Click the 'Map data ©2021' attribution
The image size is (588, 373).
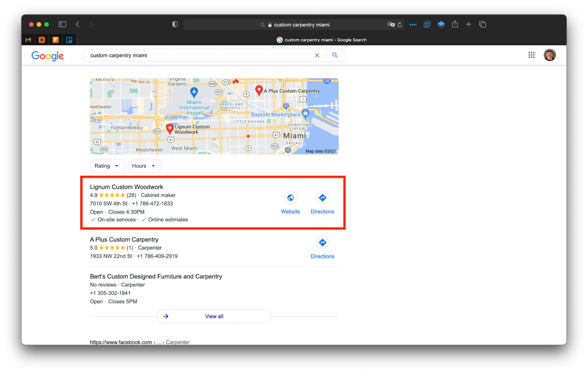321,151
